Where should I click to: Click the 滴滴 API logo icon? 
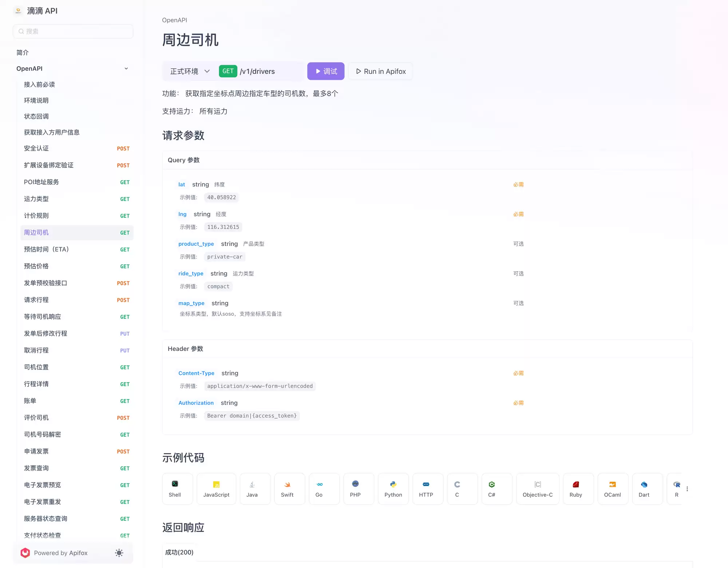pos(18,11)
